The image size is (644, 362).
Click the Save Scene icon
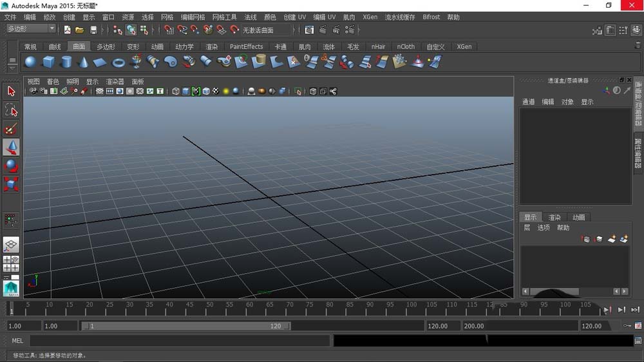point(94,30)
